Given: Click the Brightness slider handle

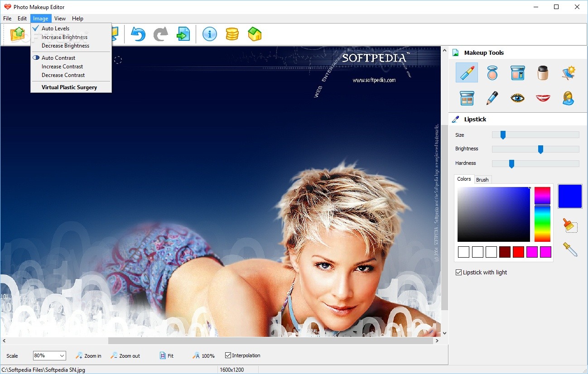Looking at the screenshot, I should (x=540, y=149).
